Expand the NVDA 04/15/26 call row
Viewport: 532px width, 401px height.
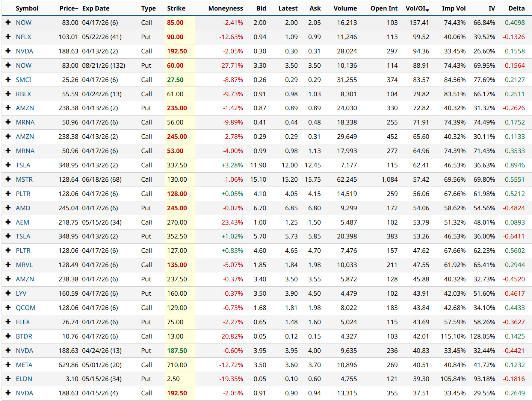pos(8,393)
